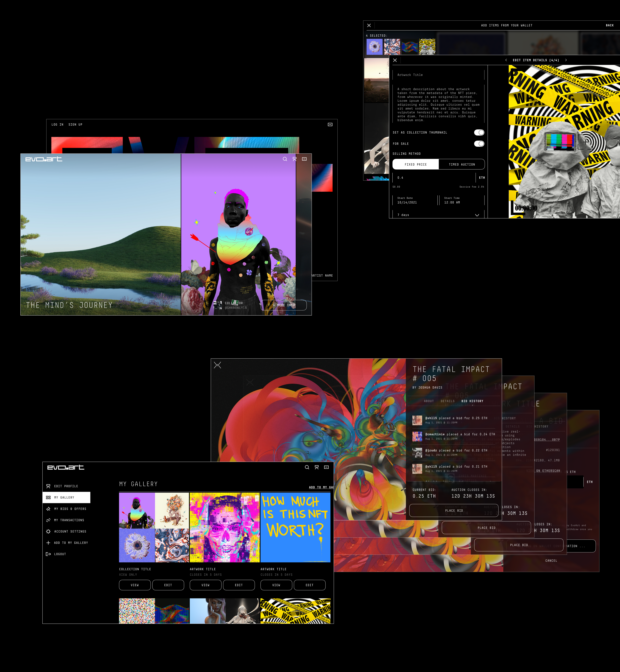
Task: Open menu icon on the landing page window
Action: pyautogui.click(x=330, y=124)
